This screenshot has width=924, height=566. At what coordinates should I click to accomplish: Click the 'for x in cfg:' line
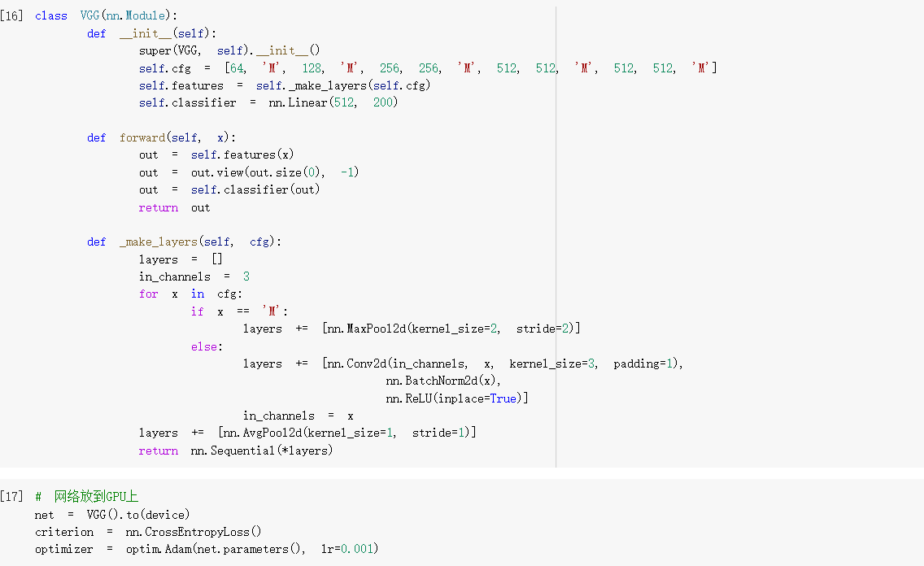(x=190, y=294)
